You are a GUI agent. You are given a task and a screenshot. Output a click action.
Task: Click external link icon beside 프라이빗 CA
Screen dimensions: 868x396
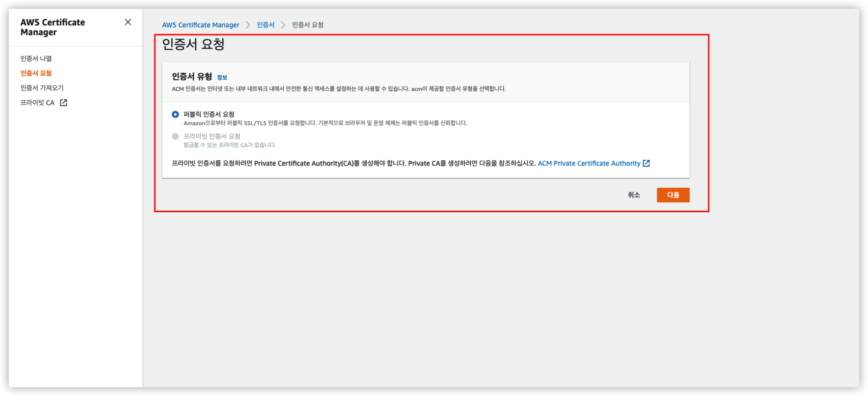point(63,102)
